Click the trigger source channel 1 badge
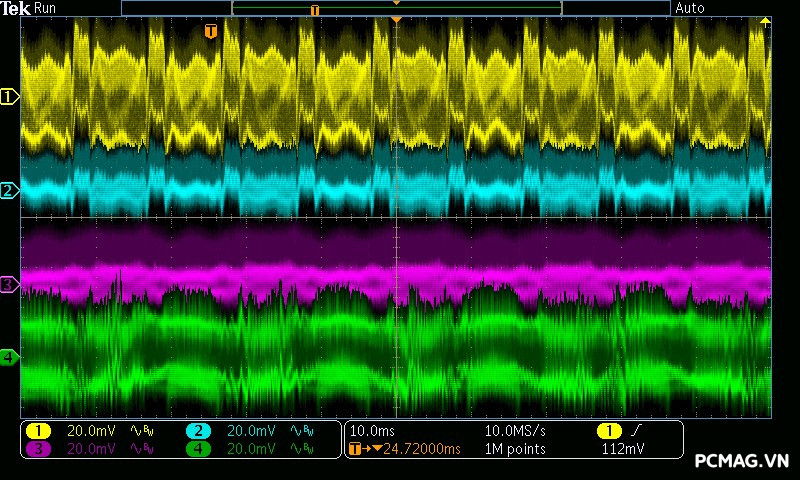The image size is (800, 480). point(609,431)
